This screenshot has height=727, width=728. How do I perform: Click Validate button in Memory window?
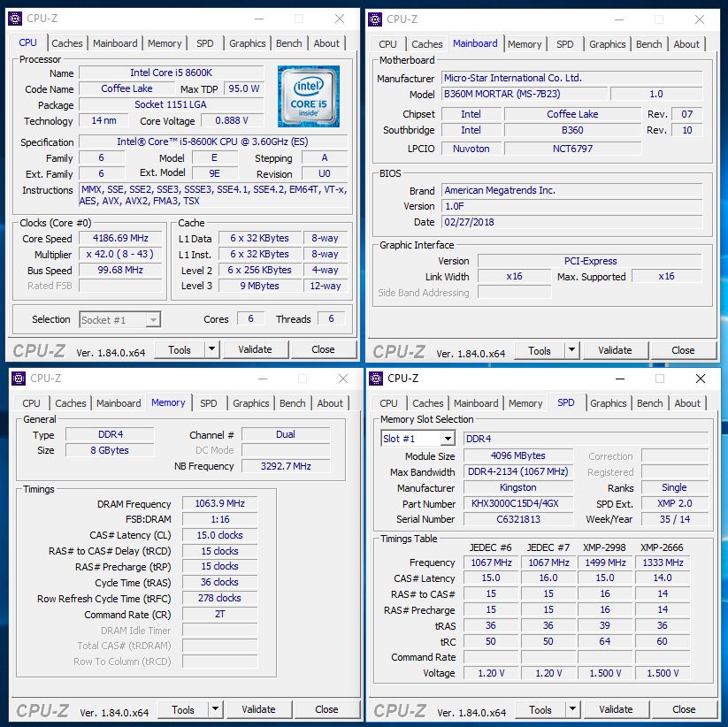258,709
